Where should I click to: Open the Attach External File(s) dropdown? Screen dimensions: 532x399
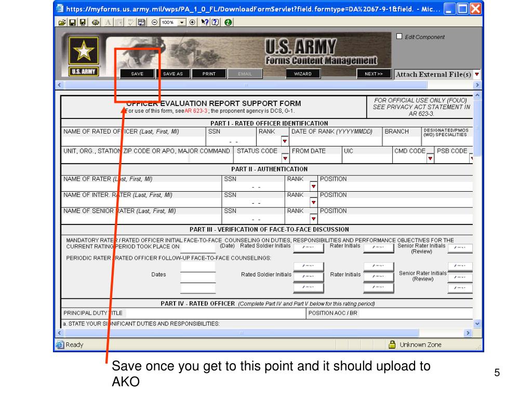477,74
